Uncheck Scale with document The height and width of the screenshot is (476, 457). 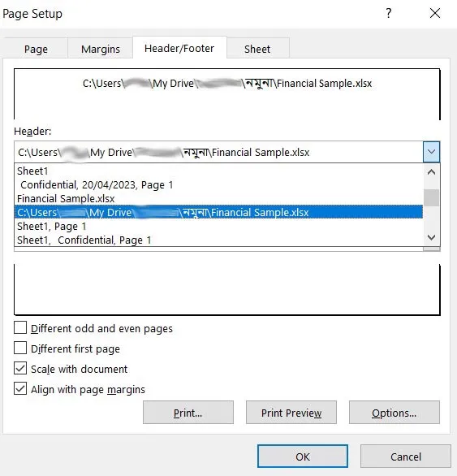[x=20, y=368]
